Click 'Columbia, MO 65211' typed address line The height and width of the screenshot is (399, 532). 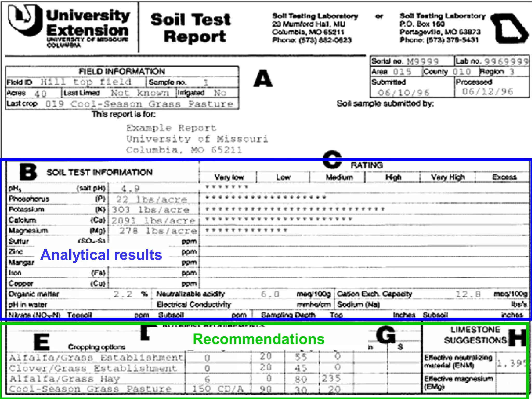(184, 150)
